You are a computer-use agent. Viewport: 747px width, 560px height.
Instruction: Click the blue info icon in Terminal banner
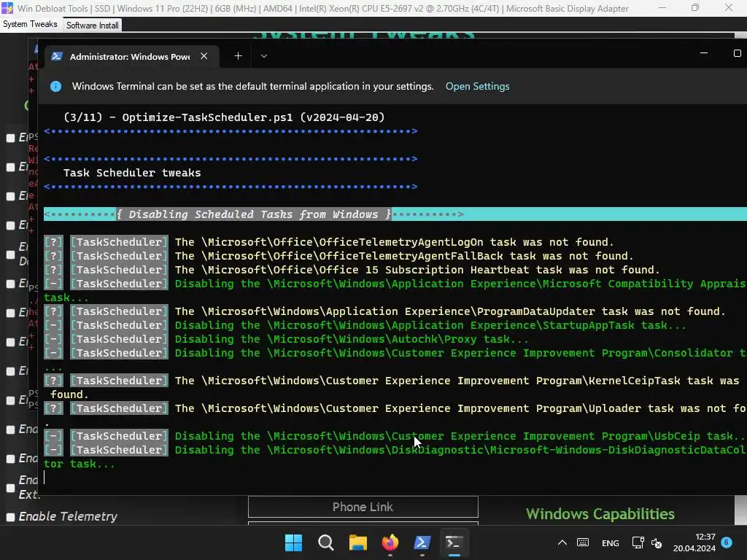coord(55,86)
